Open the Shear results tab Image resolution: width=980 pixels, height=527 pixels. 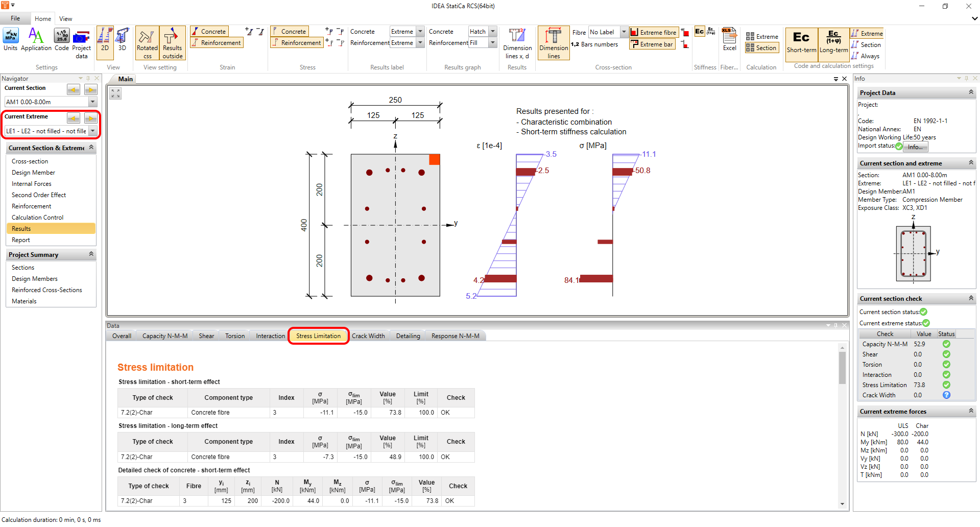tap(206, 336)
